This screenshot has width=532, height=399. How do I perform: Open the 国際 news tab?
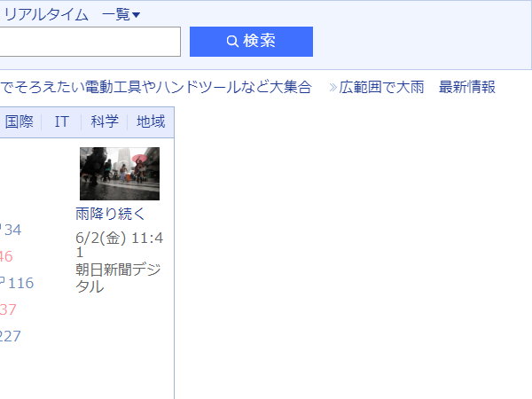tap(19, 121)
